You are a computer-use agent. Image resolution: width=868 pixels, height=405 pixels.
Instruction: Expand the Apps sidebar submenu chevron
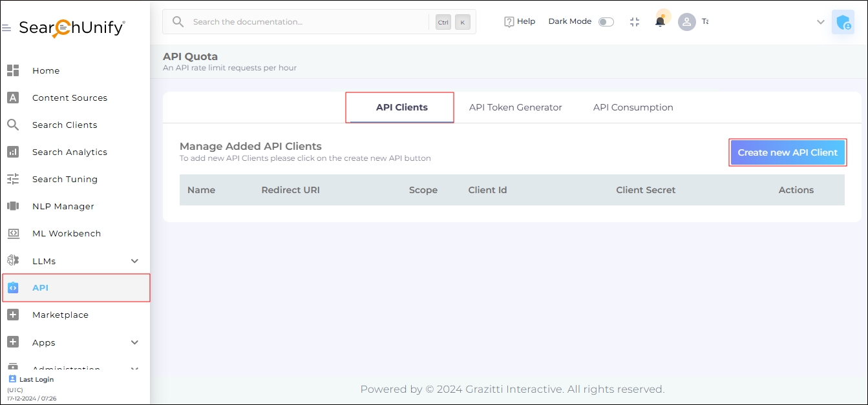134,342
